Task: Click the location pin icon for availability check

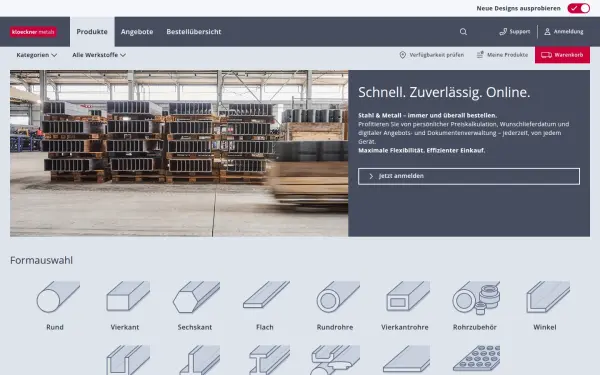Action: (403, 55)
